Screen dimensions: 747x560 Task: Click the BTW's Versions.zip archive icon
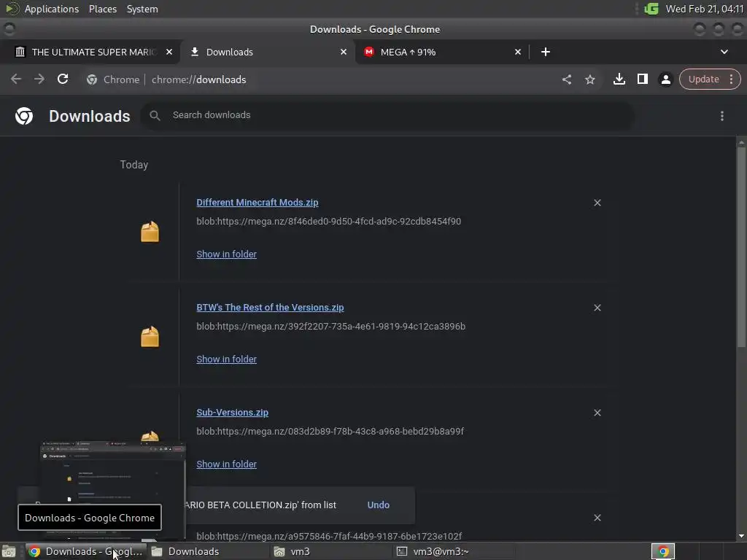click(150, 337)
